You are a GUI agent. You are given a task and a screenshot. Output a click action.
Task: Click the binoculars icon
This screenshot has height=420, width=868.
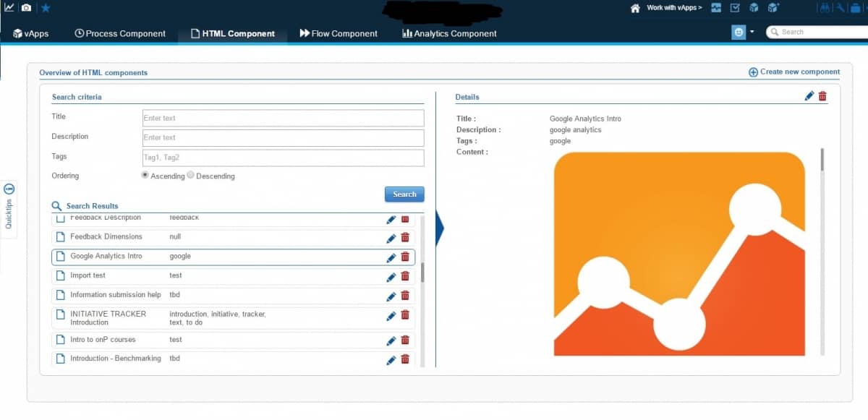824,8
